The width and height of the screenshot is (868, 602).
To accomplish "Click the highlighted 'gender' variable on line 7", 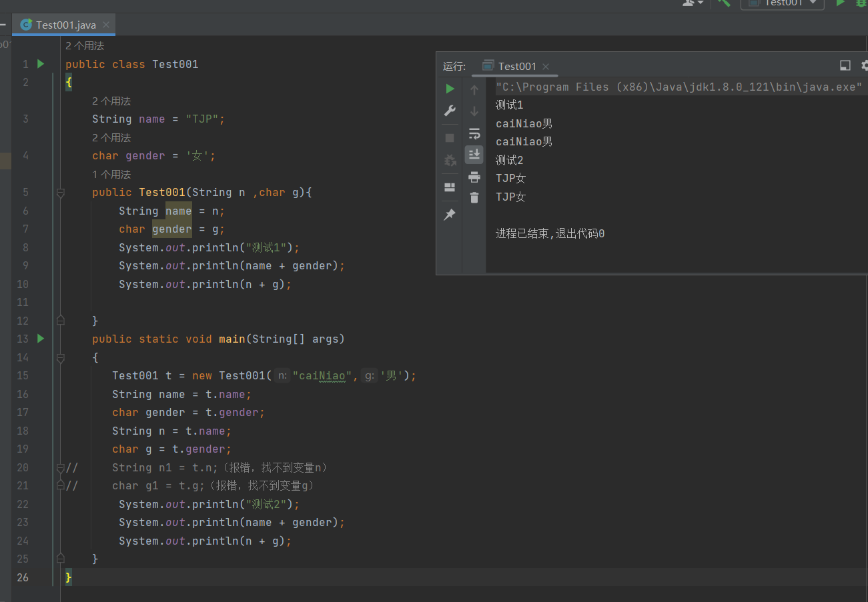I will tap(172, 229).
